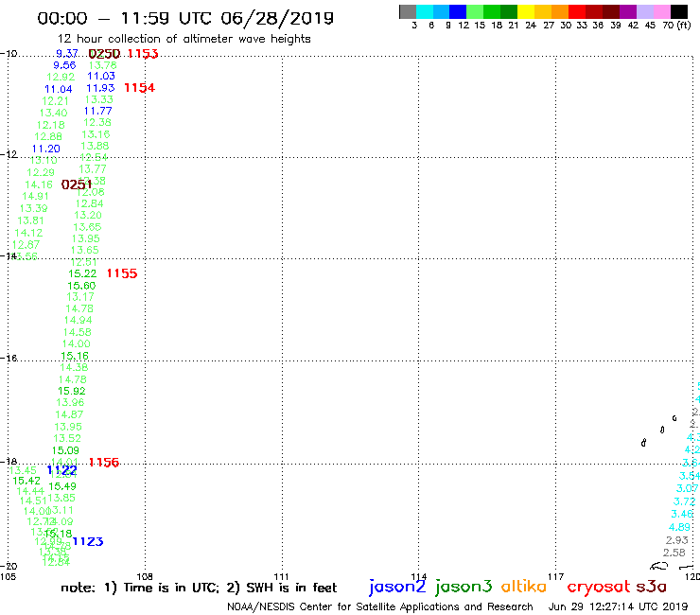Screen dimensions: 700x615
Task: Click wave height value '13.20'
Action: pyautogui.click(x=88, y=215)
